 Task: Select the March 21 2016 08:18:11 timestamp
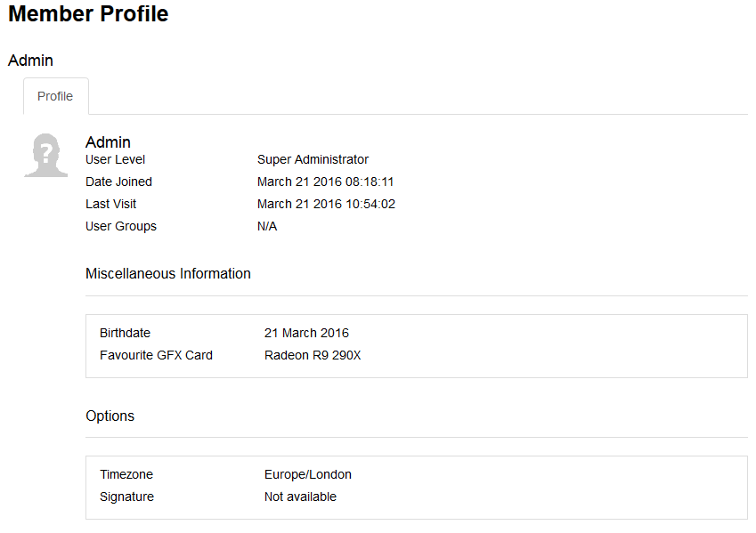[325, 182]
